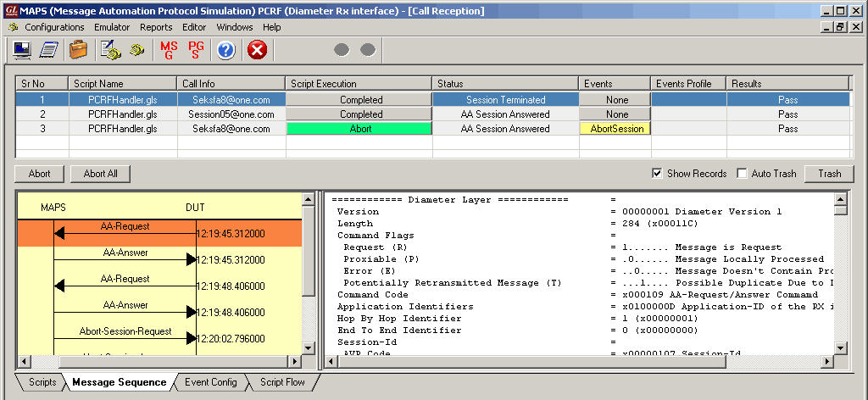Click sequence panel horizontal scroll right arrow
This screenshot has height=400, width=868.
[296, 361]
